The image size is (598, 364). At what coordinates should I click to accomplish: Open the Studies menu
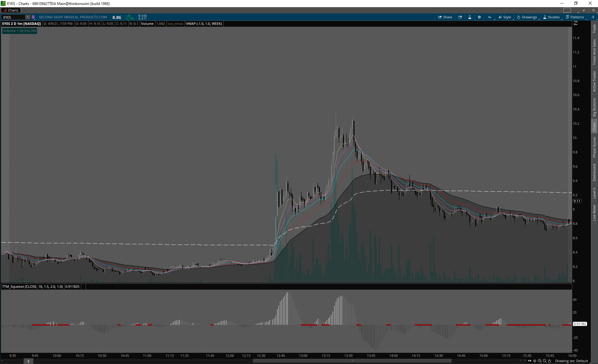tap(551, 17)
